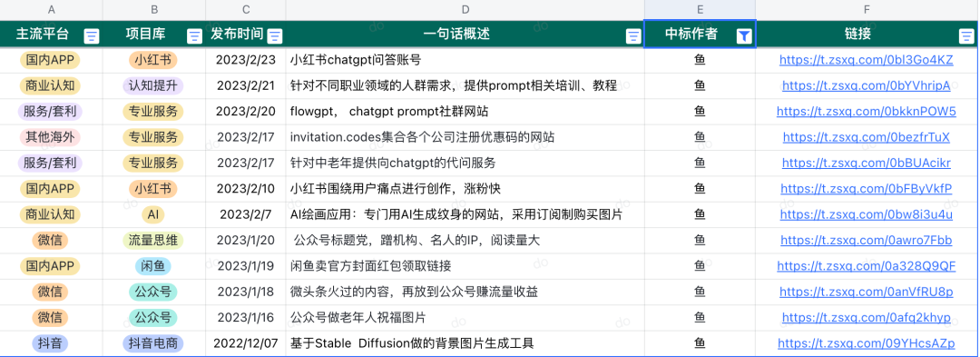Click the AI project tag
Image resolution: width=980 pixels, height=357 pixels.
click(153, 214)
